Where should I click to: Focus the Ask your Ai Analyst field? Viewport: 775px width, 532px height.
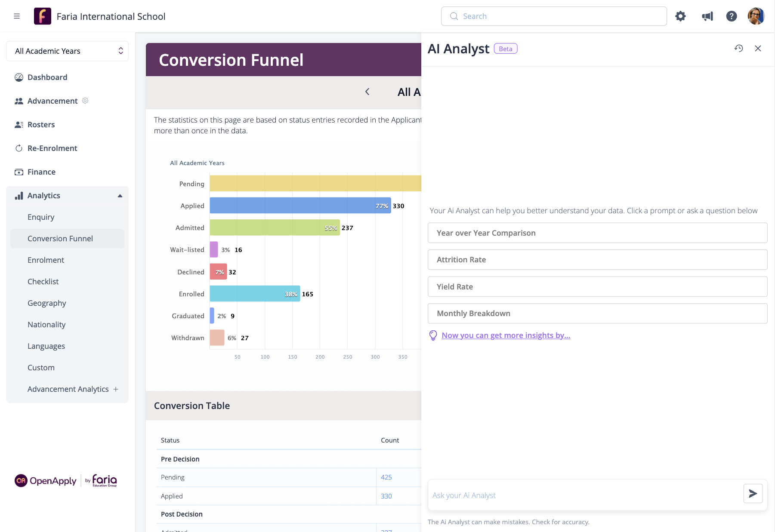pyautogui.click(x=585, y=495)
